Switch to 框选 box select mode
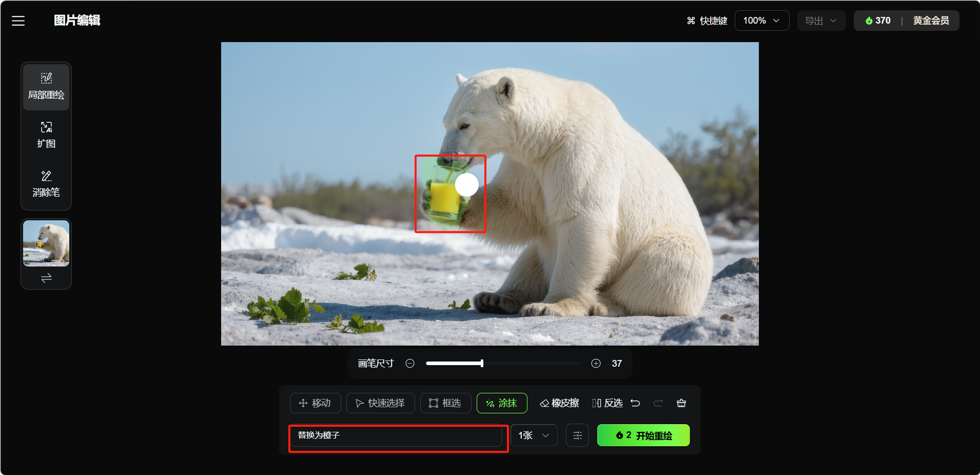The image size is (980, 475). click(445, 403)
